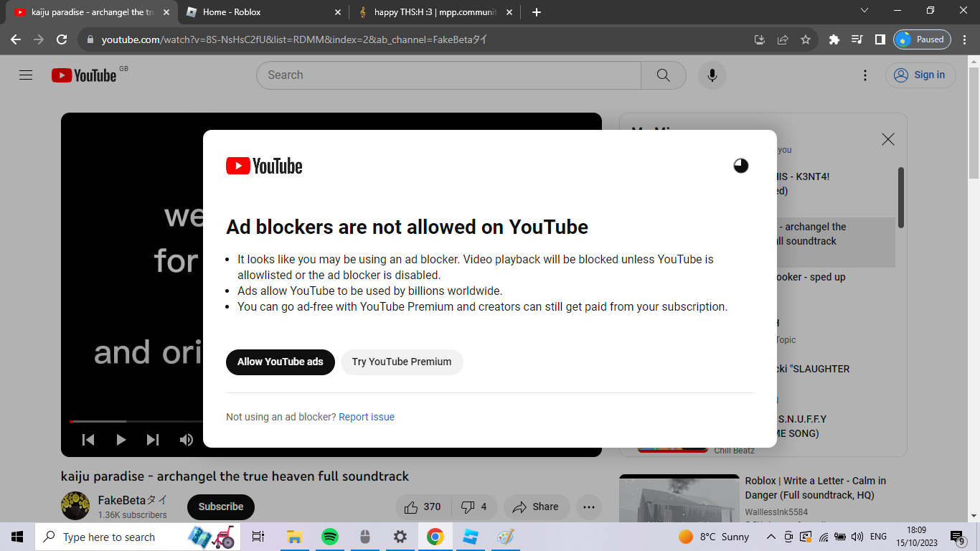The height and width of the screenshot is (551, 980).
Task: Click the YouTube logo in the dialog
Action: (x=264, y=166)
